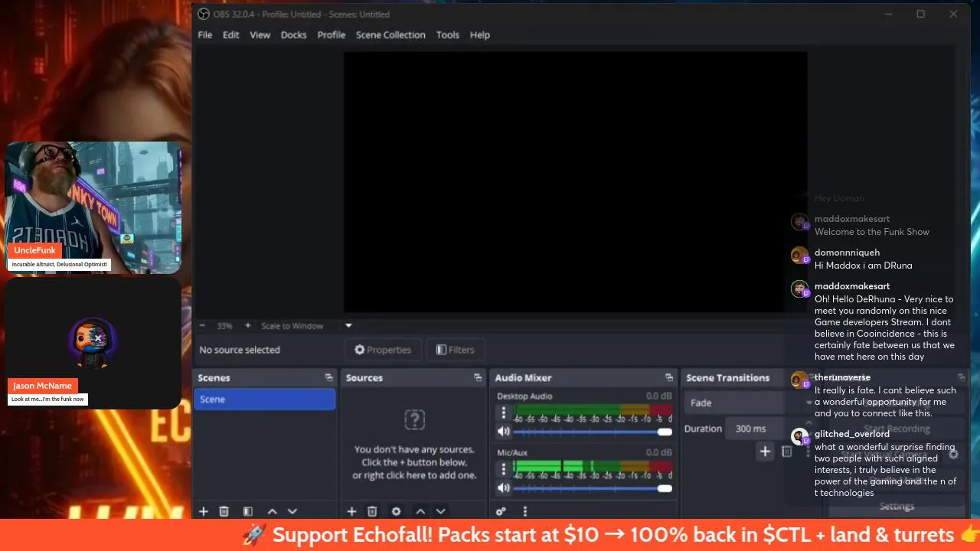
Task: Float the Scenes dock with its header icon
Action: [x=328, y=378]
